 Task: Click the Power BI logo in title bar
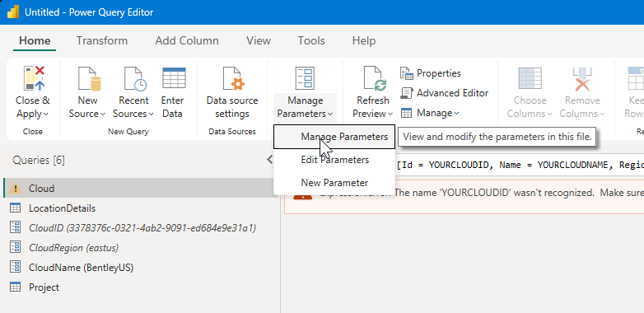coord(12,12)
